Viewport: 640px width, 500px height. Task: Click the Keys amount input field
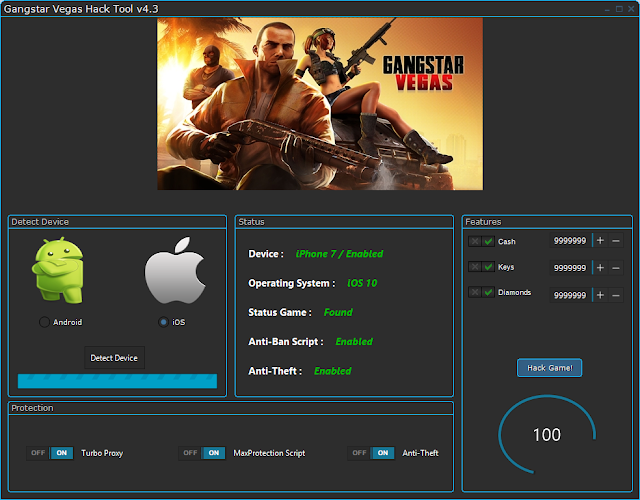570,268
